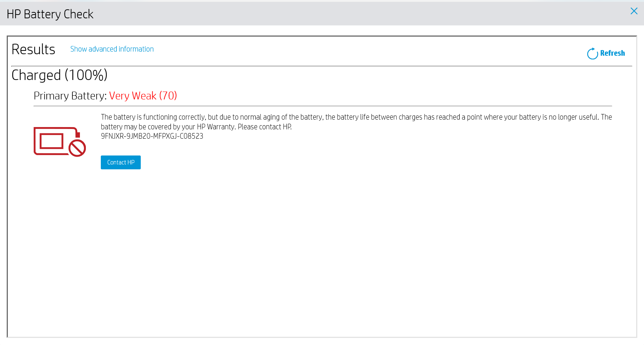Click the battery aging description paragraph
Image resolution: width=644 pixels, height=345 pixels.
click(x=336, y=121)
